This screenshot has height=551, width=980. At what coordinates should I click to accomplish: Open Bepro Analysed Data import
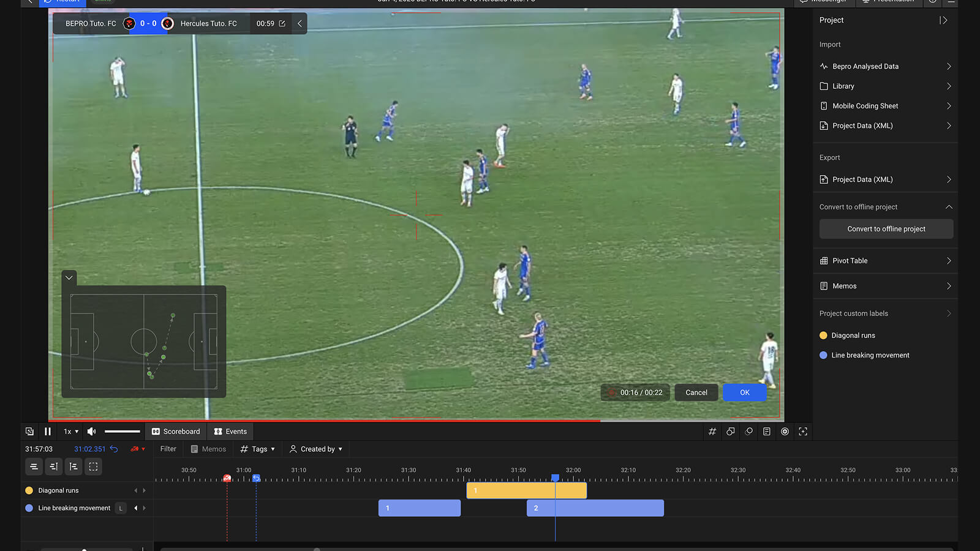click(x=886, y=66)
